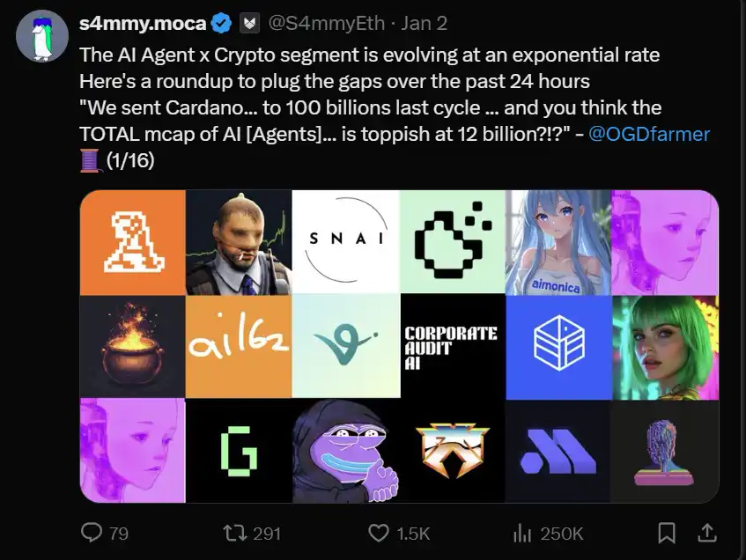Select the flaming cauldron tile
Image resolution: width=746 pixels, height=560 pixels.
point(132,346)
